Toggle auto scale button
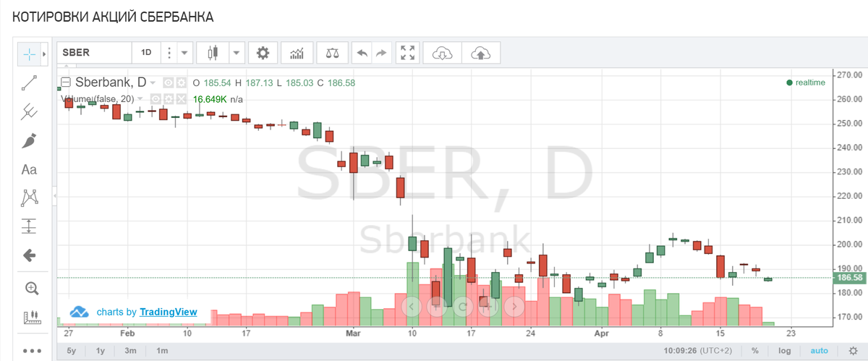 coord(819,350)
